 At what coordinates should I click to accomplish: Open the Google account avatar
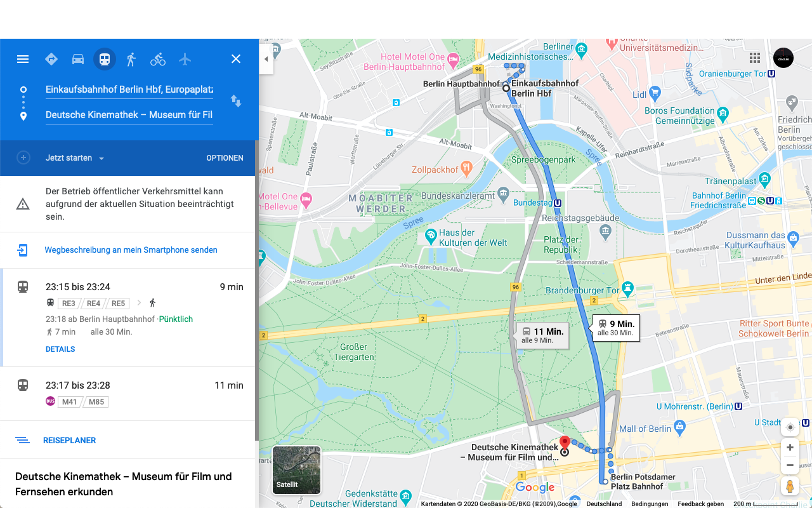pyautogui.click(x=783, y=58)
